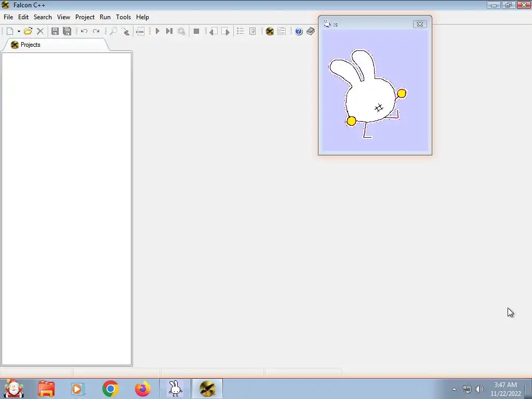Viewport: 532px width, 399px height.
Task: Click the Falcon project toolbar icon
Action: click(270, 31)
